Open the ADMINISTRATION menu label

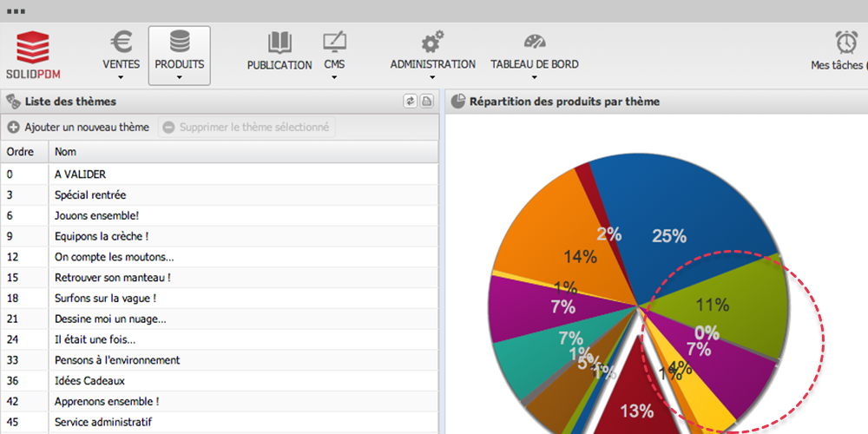coord(433,64)
